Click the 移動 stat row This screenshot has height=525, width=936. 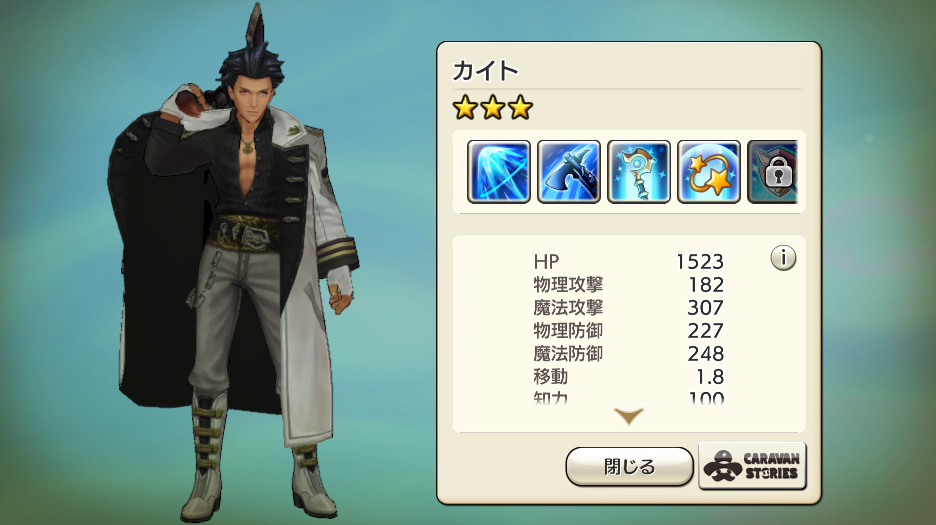click(x=629, y=377)
